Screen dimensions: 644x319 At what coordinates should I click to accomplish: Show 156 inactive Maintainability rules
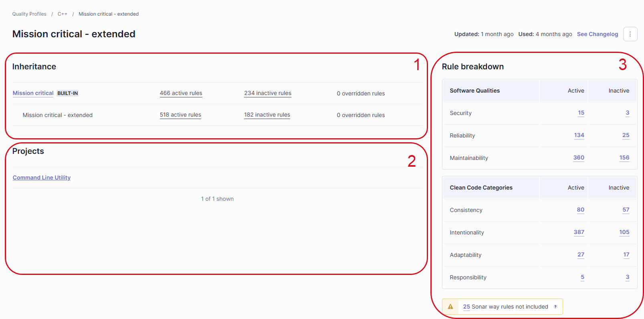pyautogui.click(x=624, y=158)
